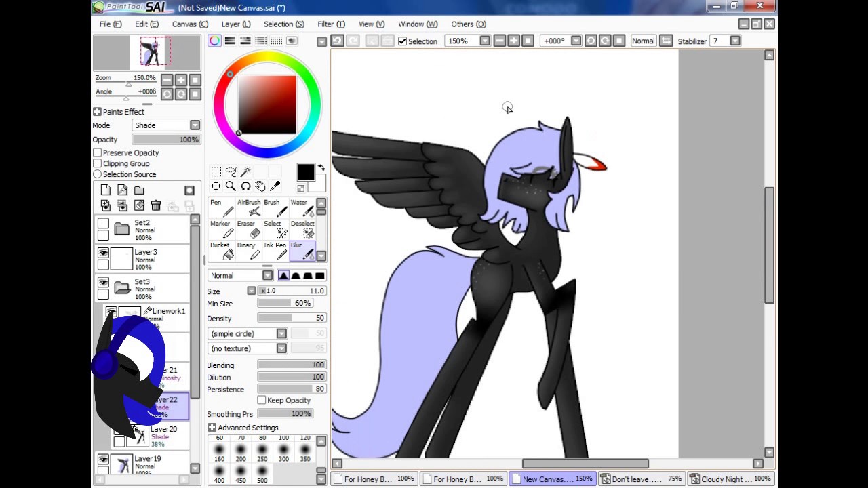Screen dimensions: 868x488
Task: Click the layer Opacity slider
Action: (166, 140)
